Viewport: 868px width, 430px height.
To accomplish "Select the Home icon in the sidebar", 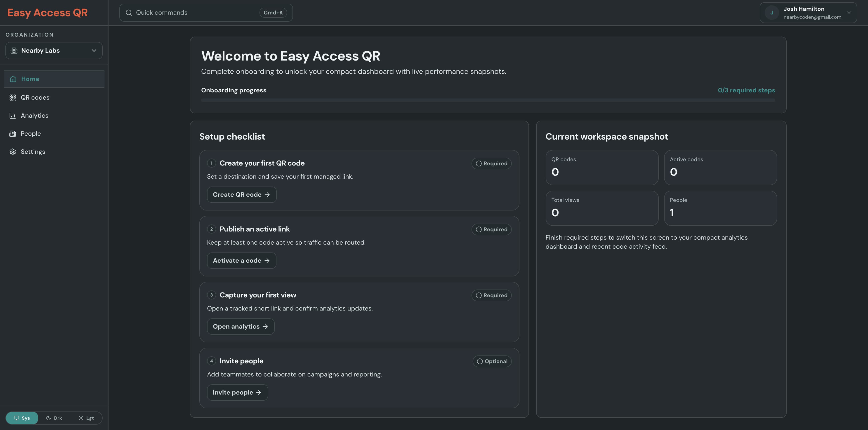I will point(13,79).
